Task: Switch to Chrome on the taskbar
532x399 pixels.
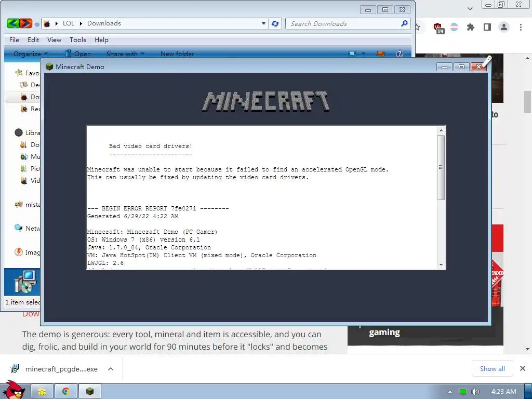Action: 66,392
